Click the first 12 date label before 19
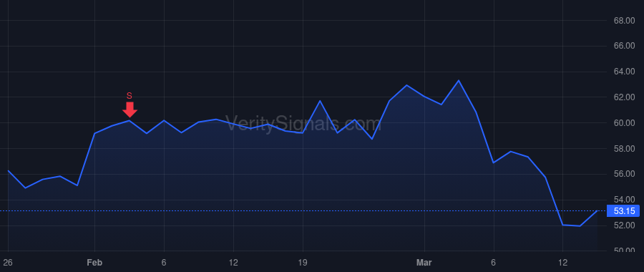The height and width of the screenshot is (272, 644). click(233, 263)
